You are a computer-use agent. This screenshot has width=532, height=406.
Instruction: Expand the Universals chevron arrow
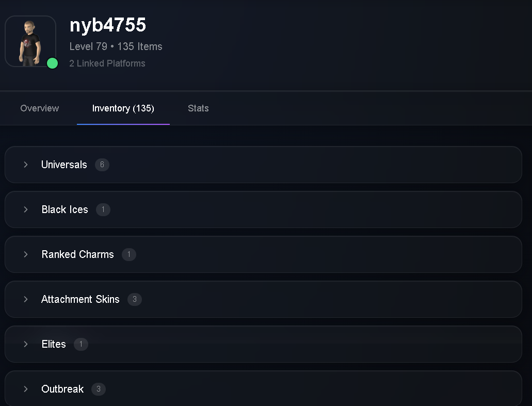[26, 165]
